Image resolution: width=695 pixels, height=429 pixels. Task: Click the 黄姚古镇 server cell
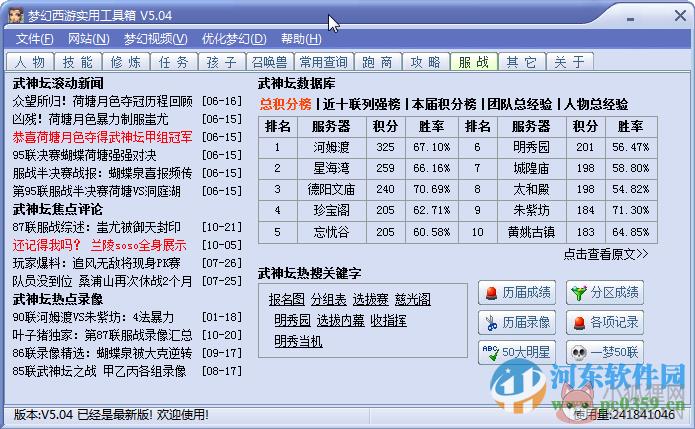[x=531, y=232]
